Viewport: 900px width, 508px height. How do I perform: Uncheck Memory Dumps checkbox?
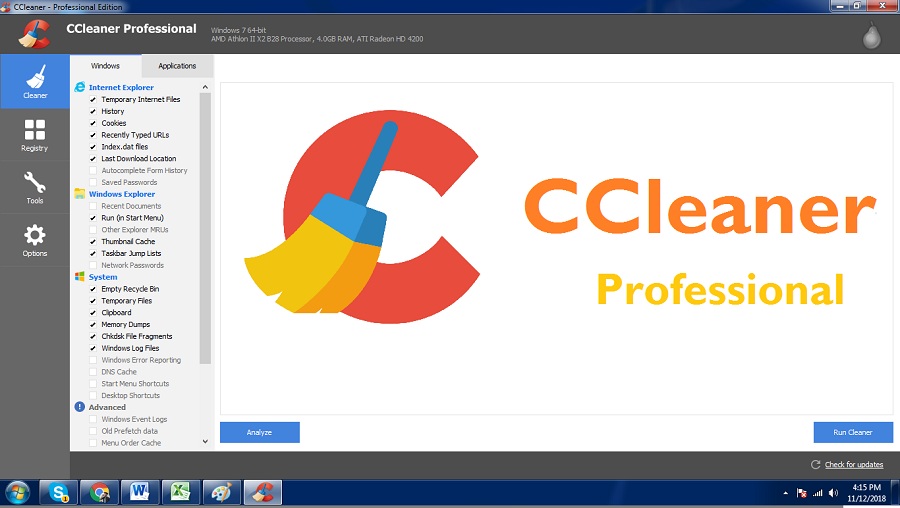[x=93, y=324]
